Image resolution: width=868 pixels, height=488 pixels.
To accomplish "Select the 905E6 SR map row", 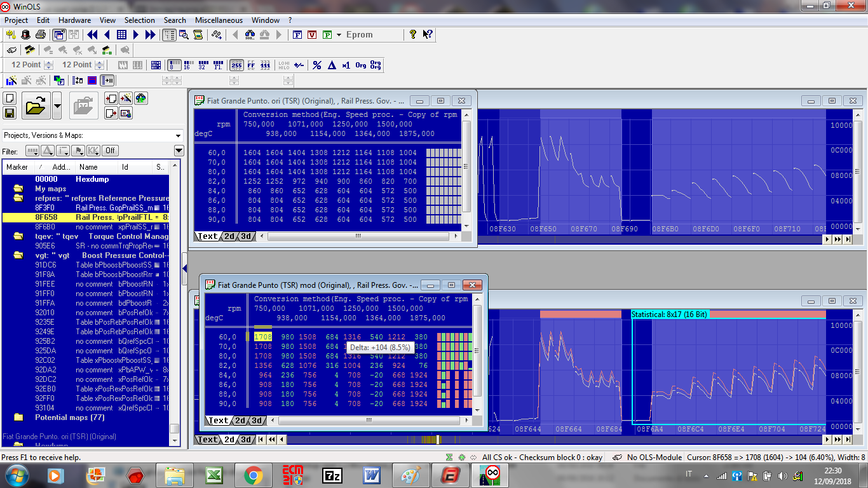I will click(x=86, y=246).
